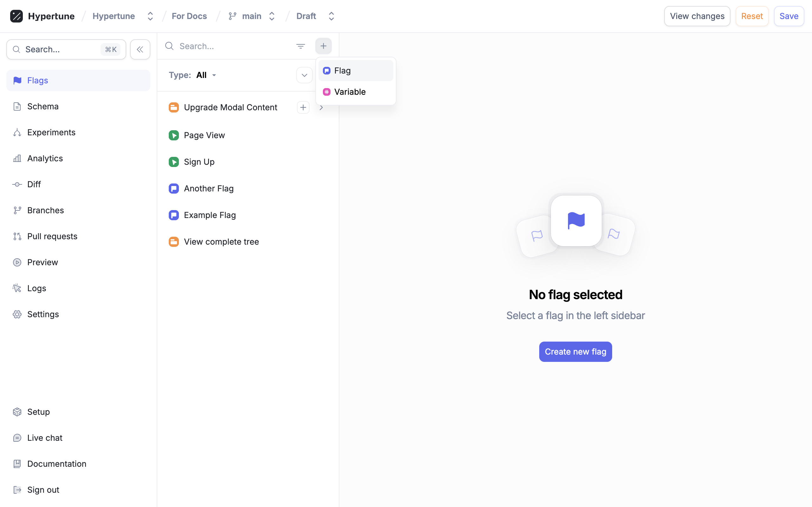The image size is (812, 507).
Task: Click the filter icon in flag search
Action: [x=300, y=46]
